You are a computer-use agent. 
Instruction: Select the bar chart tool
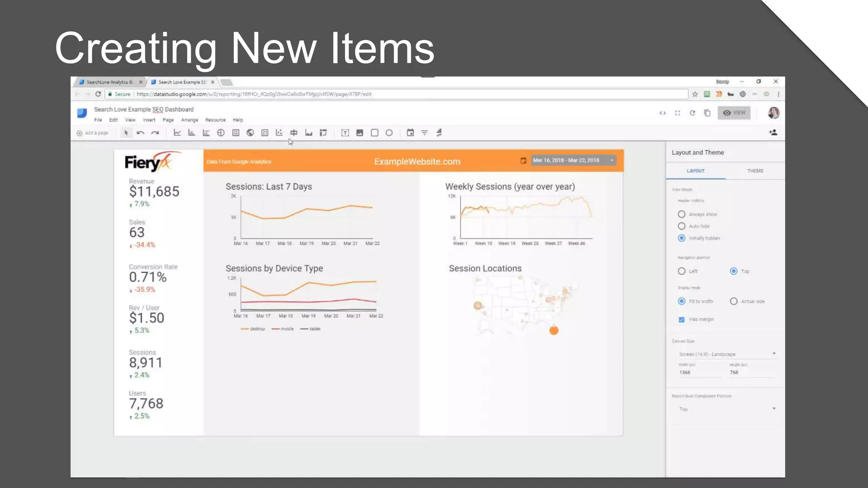tap(192, 133)
